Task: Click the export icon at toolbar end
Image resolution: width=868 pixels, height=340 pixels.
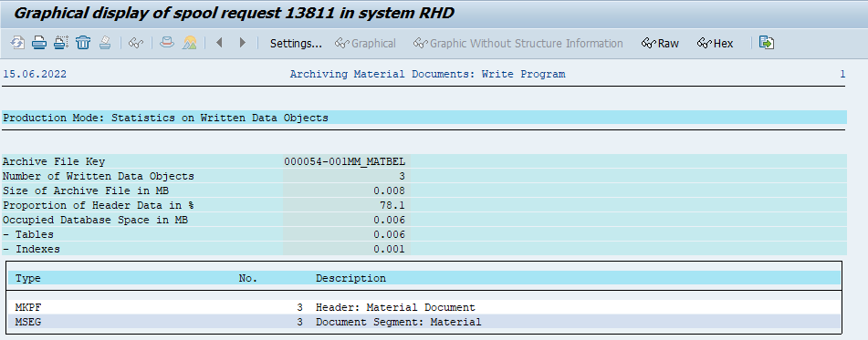Action: [x=766, y=43]
